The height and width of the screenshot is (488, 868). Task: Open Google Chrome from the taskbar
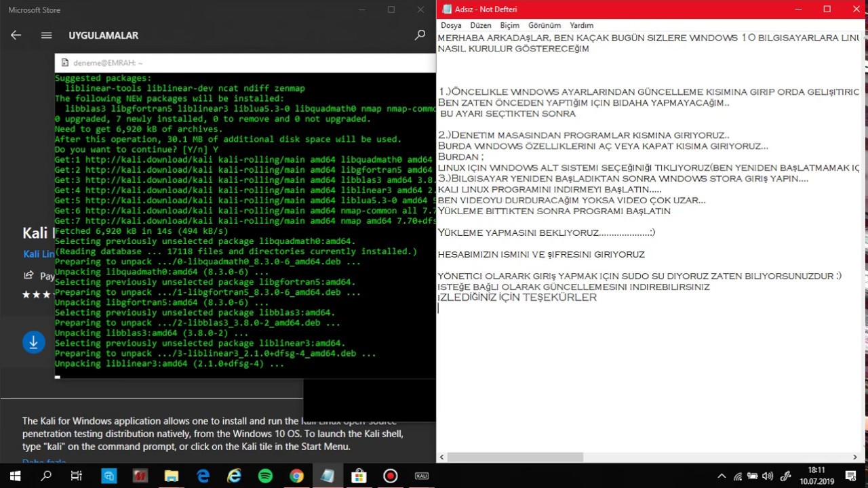(x=296, y=476)
